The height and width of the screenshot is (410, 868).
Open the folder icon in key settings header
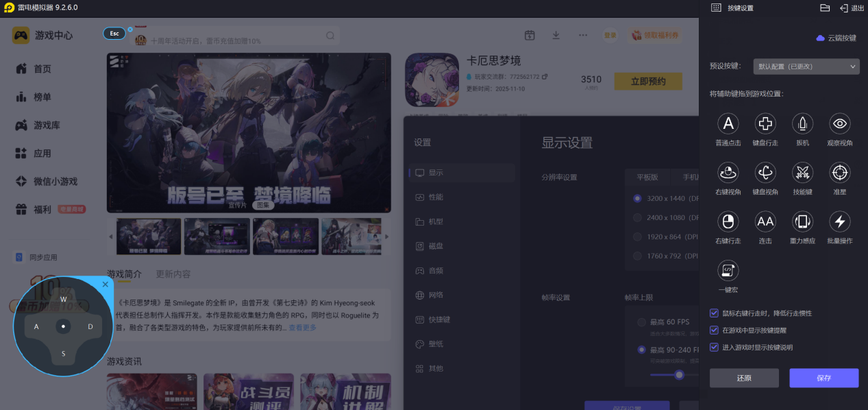click(825, 8)
